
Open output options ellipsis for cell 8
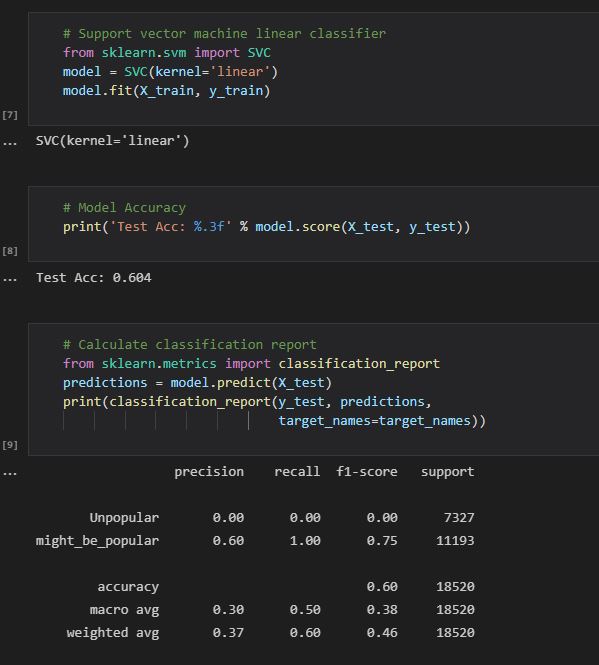[10, 280]
